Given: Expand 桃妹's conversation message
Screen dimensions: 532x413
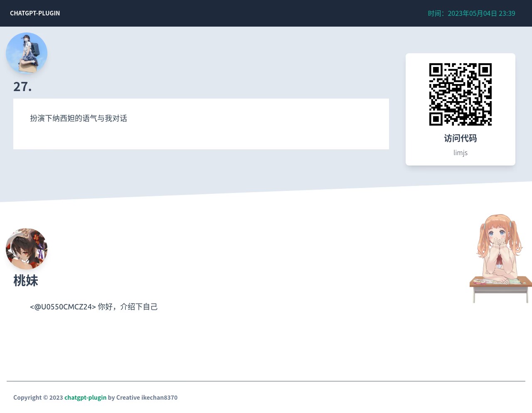Looking at the screenshot, I should [x=94, y=307].
